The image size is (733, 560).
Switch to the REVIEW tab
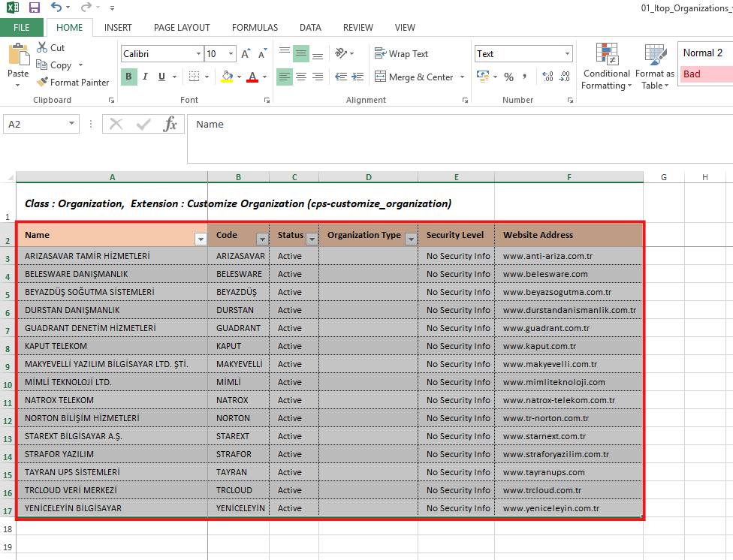coord(358,28)
